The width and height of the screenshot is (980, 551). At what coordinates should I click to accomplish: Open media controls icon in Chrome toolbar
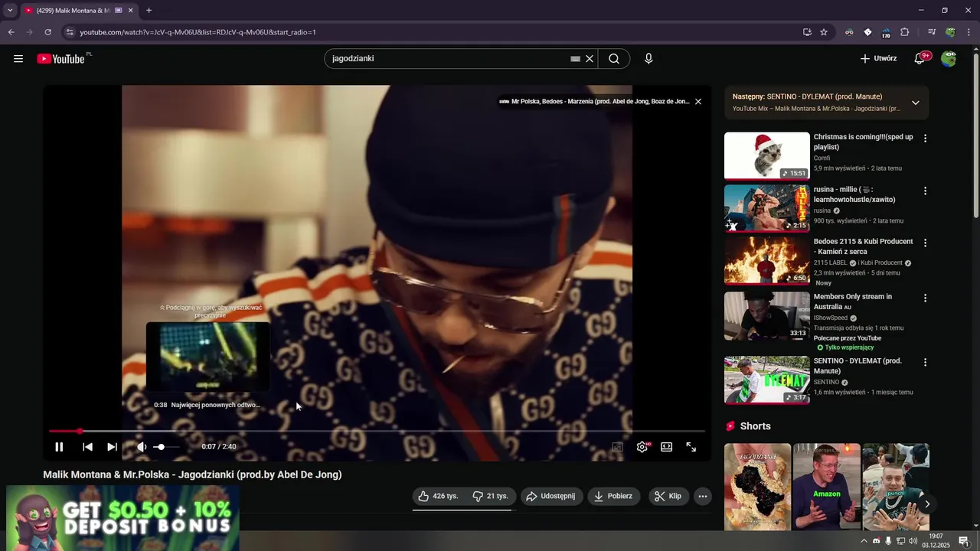click(x=932, y=32)
